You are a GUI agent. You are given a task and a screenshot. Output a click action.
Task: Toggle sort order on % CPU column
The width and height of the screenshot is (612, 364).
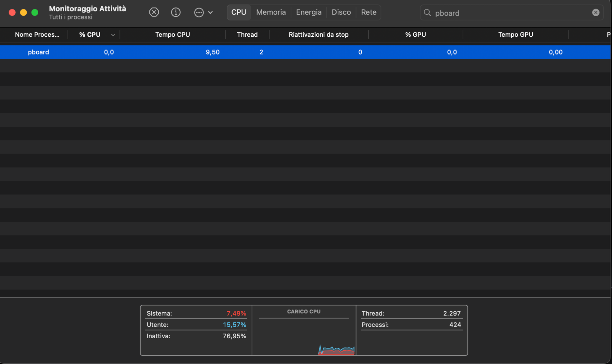(x=89, y=34)
